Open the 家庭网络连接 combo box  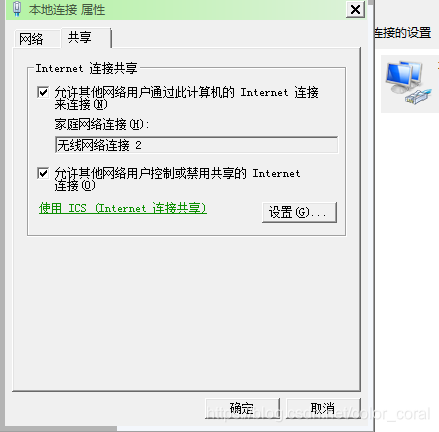click(x=197, y=145)
